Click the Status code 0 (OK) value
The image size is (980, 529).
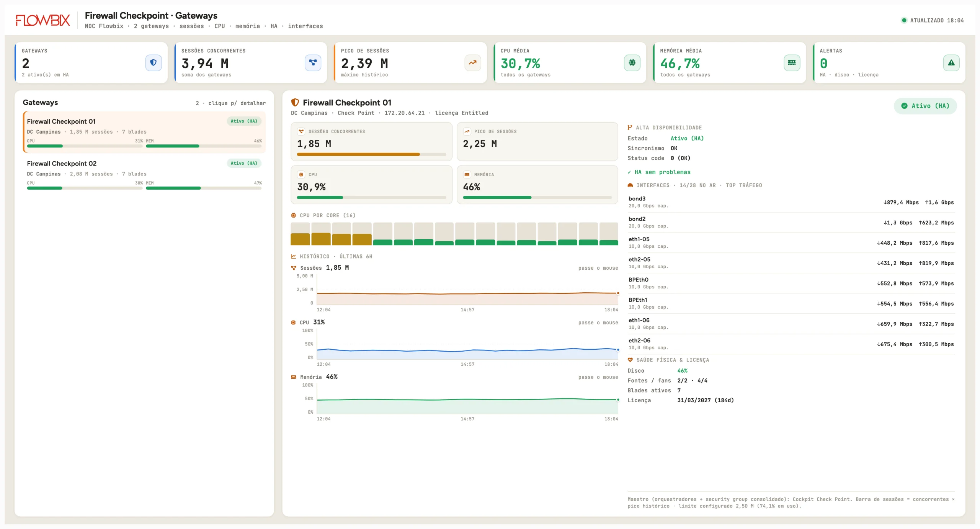[681, 158]
